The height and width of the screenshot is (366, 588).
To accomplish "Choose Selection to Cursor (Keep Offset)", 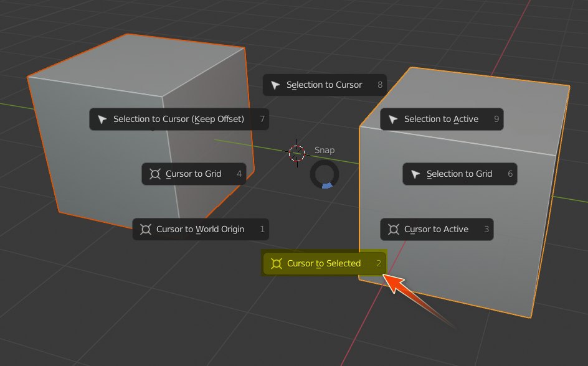I will pos(179,119).
